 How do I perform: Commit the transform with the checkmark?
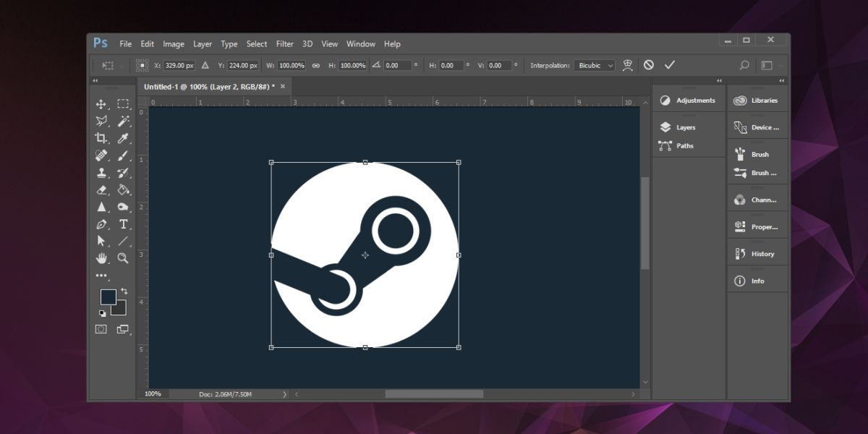670,64
